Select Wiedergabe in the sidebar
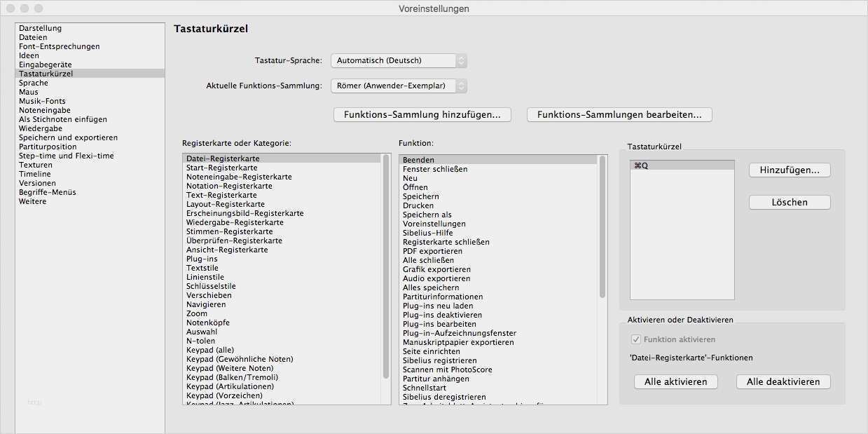 (90, 128)
